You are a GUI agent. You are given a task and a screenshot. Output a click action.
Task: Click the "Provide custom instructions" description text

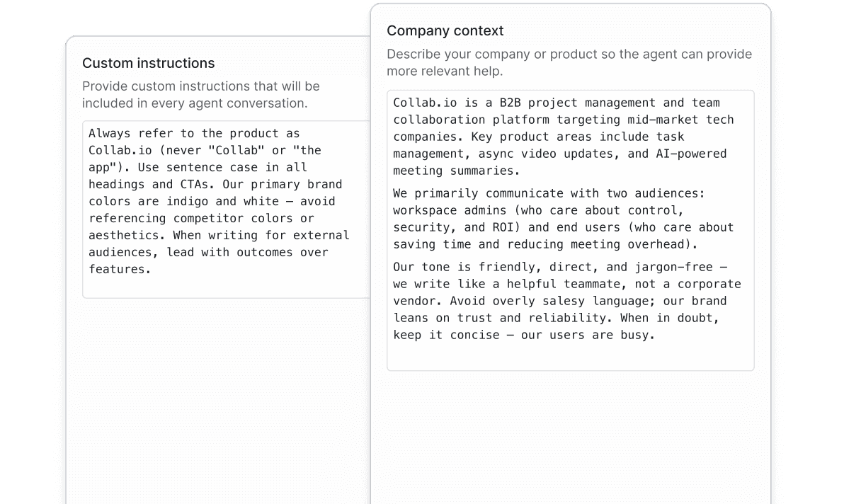200,94
